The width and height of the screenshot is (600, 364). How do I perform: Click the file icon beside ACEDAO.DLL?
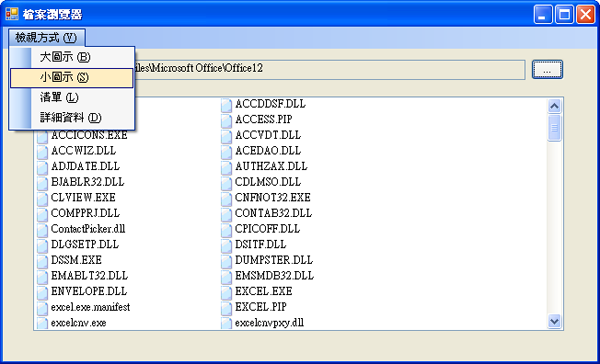pyautogui.click(x=227, y=152)
